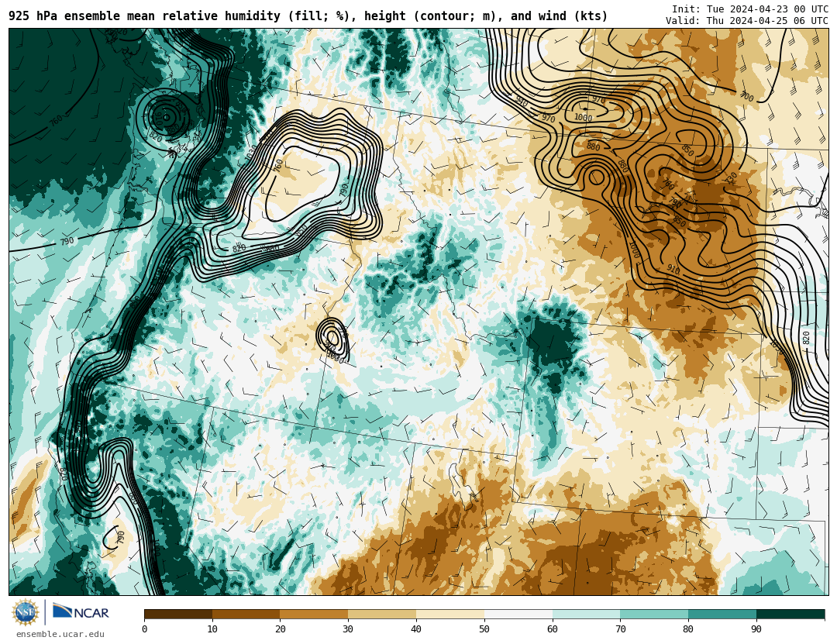The width and height of the screenshot is (837, 644).
Task: Click the 30-40% tan colorbar segment
Action: point(382,614)
